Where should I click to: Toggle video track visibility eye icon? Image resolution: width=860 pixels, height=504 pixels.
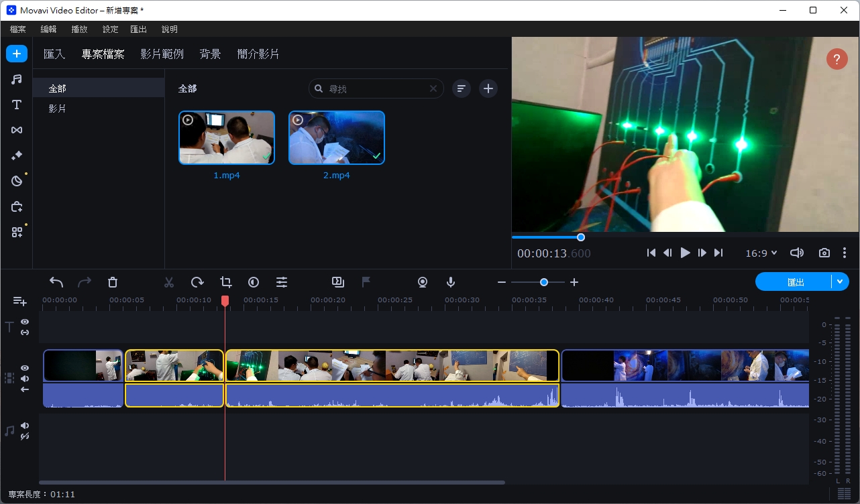[x=25, y=368]
